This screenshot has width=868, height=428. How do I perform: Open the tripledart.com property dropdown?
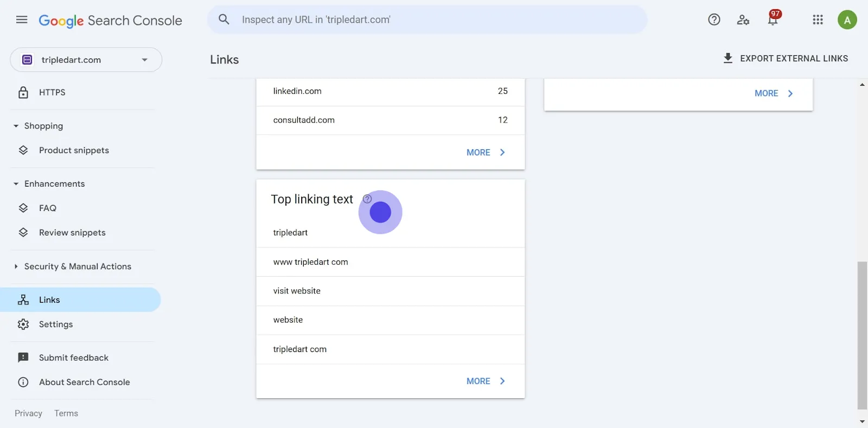pos(86,60)
